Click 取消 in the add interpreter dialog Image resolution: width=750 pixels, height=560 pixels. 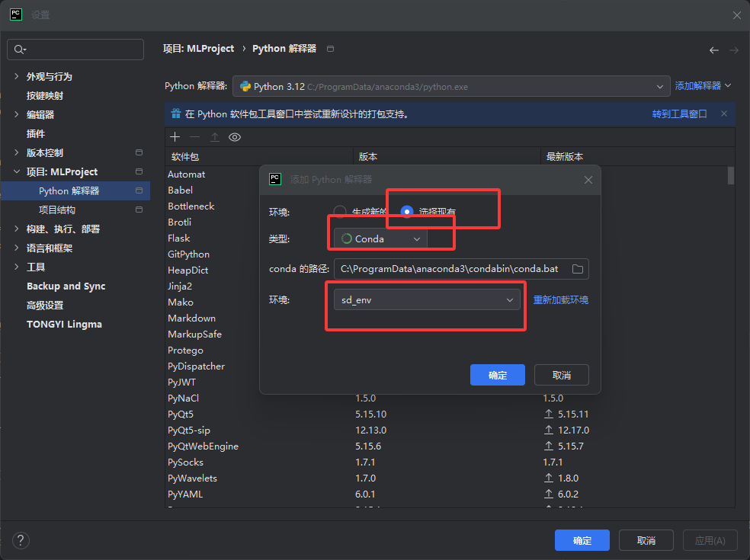coord(562,375)
